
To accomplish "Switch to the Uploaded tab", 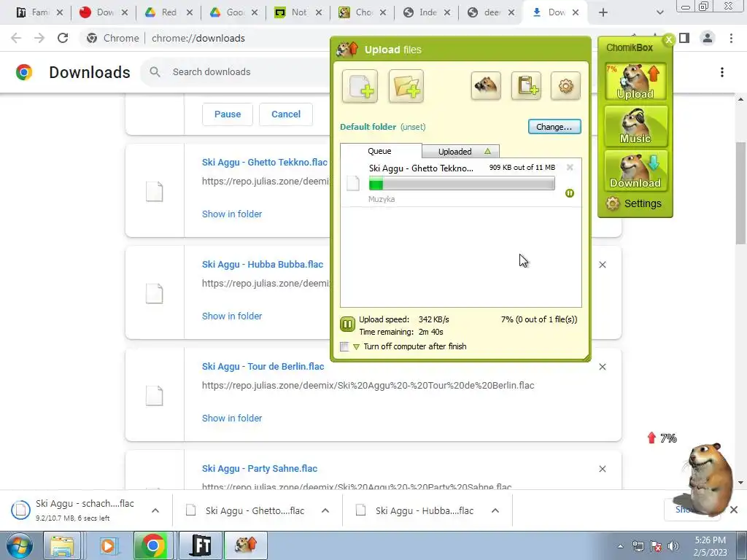I will coord(461,152).
